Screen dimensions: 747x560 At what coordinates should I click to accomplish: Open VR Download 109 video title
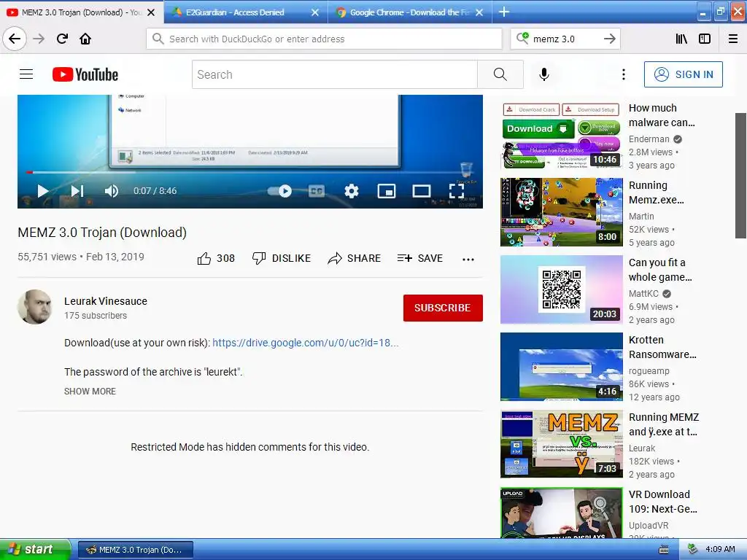click(x=663, y=502)
